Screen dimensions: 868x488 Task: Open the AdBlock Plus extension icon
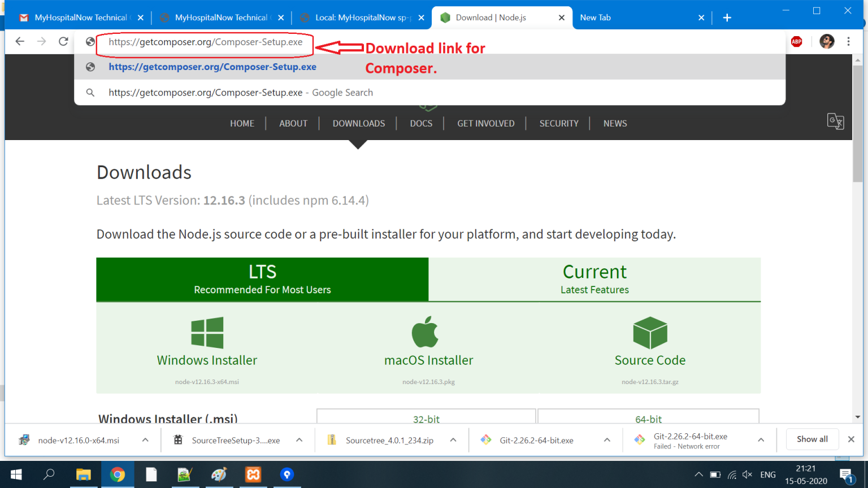coord(797,41)
